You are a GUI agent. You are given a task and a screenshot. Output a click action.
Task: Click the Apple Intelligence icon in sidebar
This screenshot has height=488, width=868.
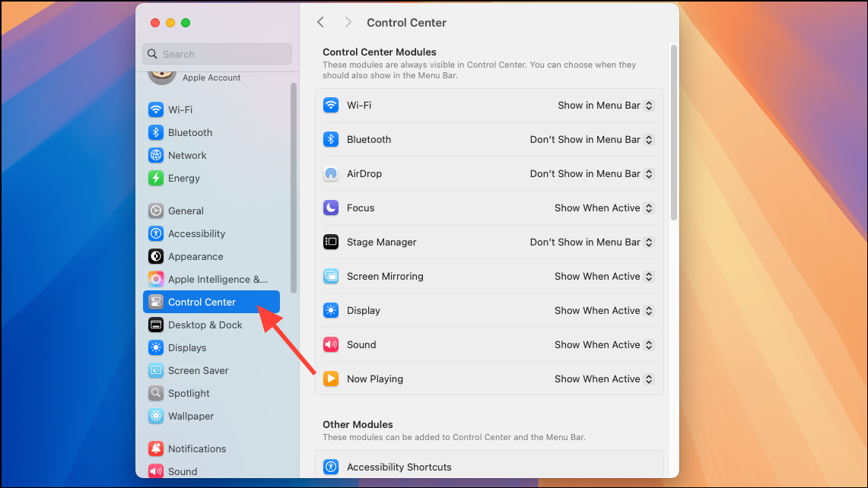155,280
